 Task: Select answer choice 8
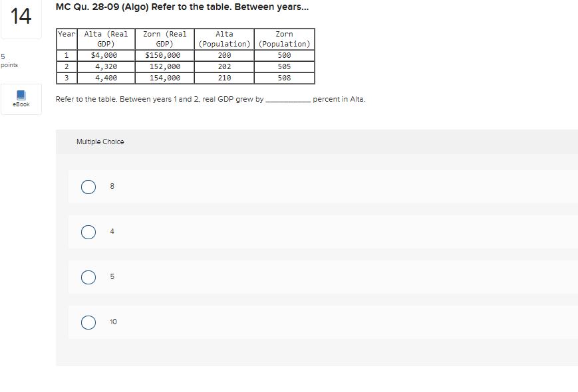88,187
